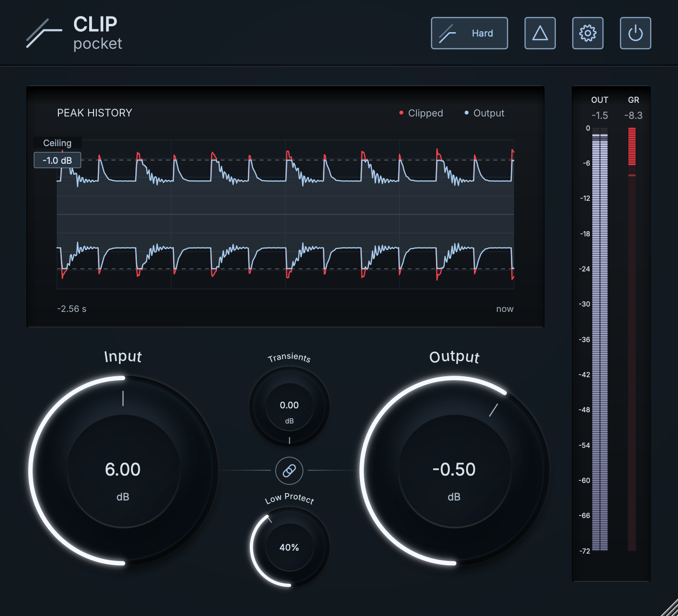Click the 'Low Protect' curved label
The height and width of the screenshot is (616, 678).
click(x=289, y=498)
